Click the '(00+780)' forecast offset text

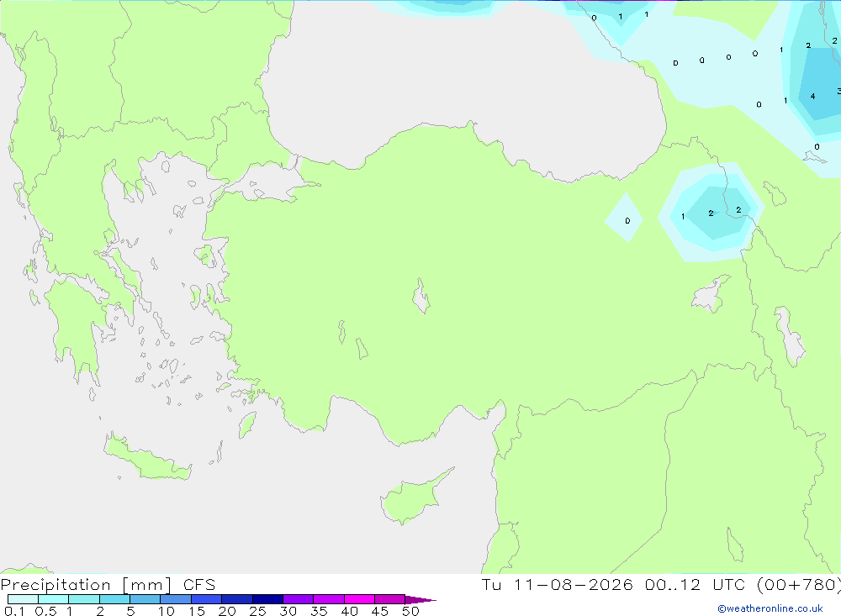[799, 585]
